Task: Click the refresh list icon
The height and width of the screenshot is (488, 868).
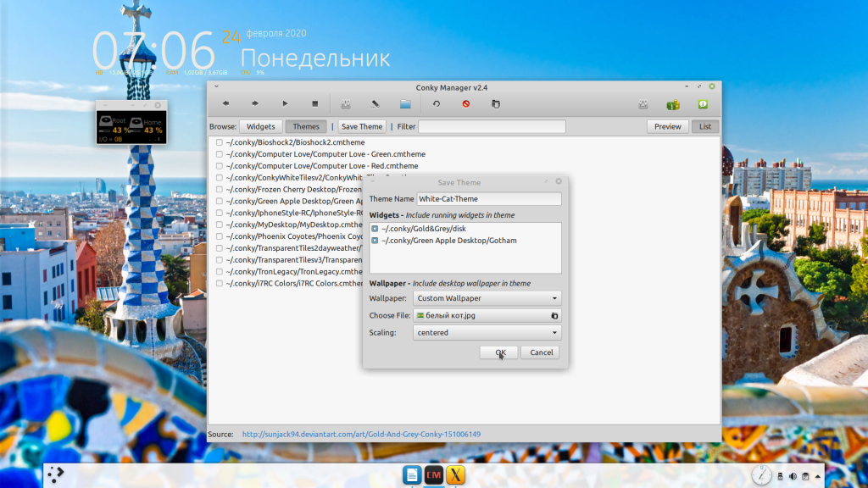Action: click(437, 104)
